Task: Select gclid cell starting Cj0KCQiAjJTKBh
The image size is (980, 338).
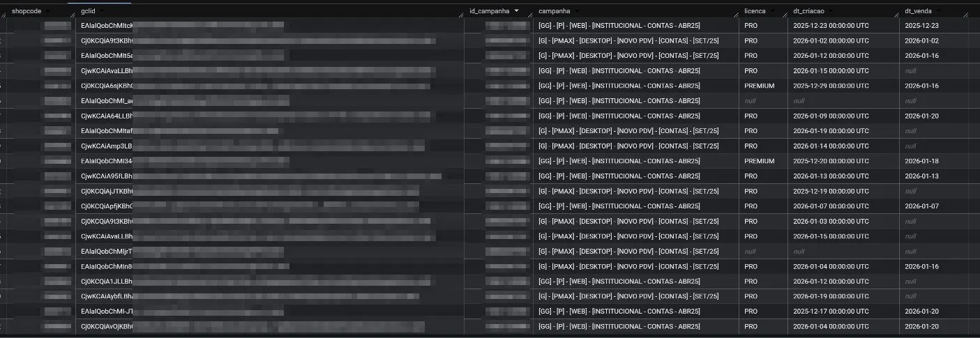Action: pyautogui.click(x=270, y=191)
